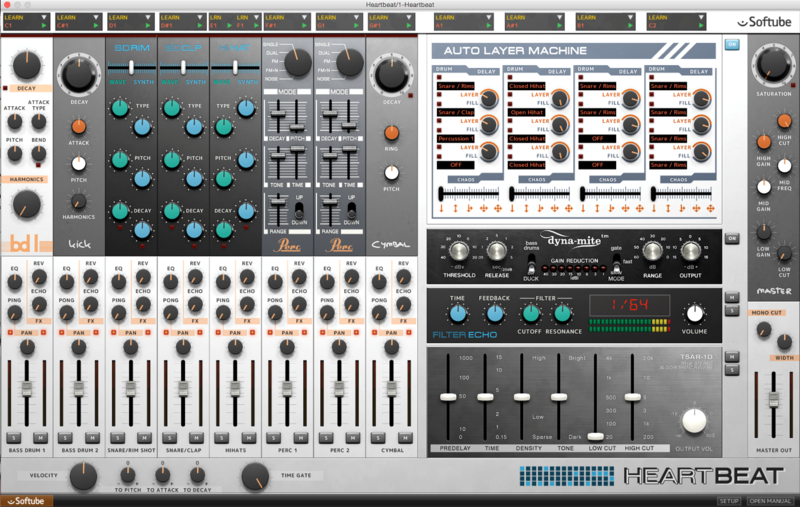The width and height of the screenshot is (800, 507).
Task: Toggle first layer column delay LED
Action: tap(439, 78)
